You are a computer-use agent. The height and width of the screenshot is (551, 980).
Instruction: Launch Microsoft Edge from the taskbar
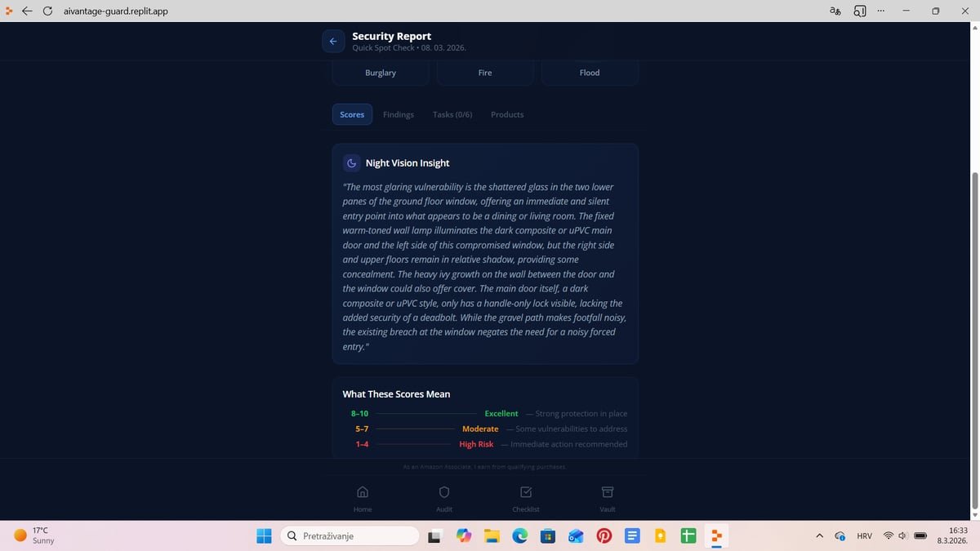tap(520, 535)
